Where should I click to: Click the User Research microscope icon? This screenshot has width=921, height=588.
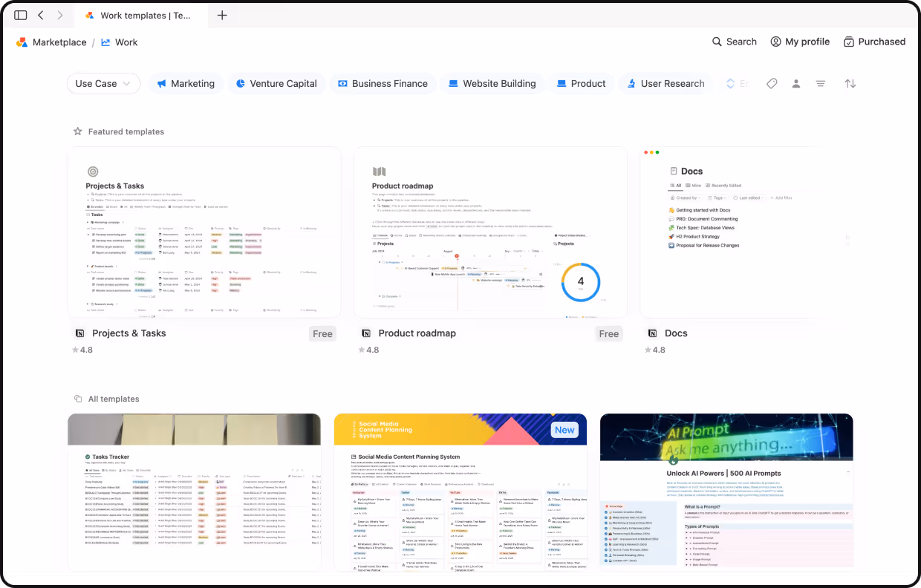[631, 84]
